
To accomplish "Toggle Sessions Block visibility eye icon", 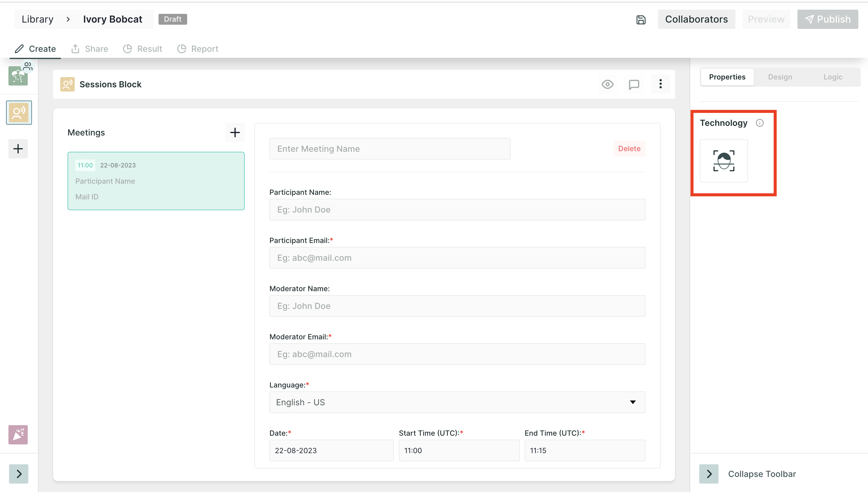I will (607, 84).
